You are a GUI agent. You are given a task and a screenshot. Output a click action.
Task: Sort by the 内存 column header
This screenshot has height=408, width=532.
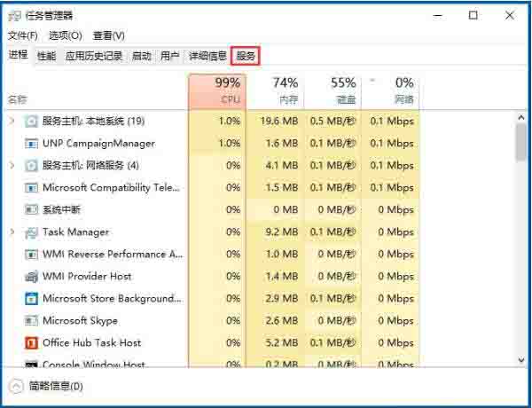click(276, 90)
